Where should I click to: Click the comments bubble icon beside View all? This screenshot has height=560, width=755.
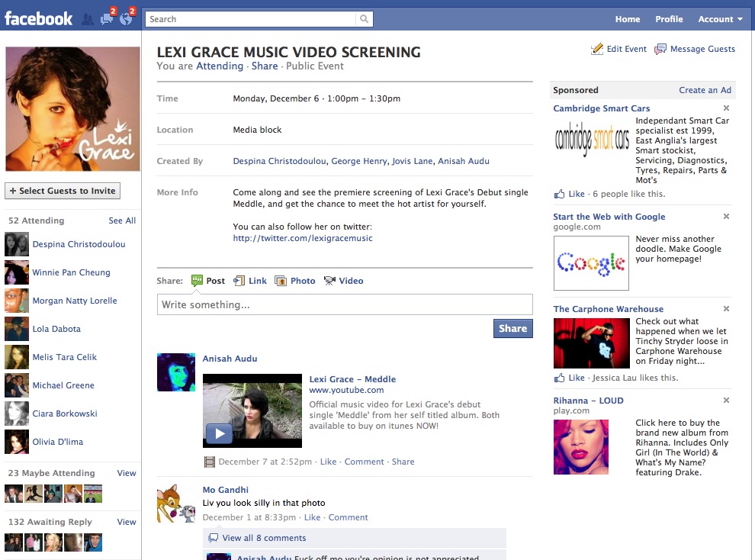click(214, 538)
